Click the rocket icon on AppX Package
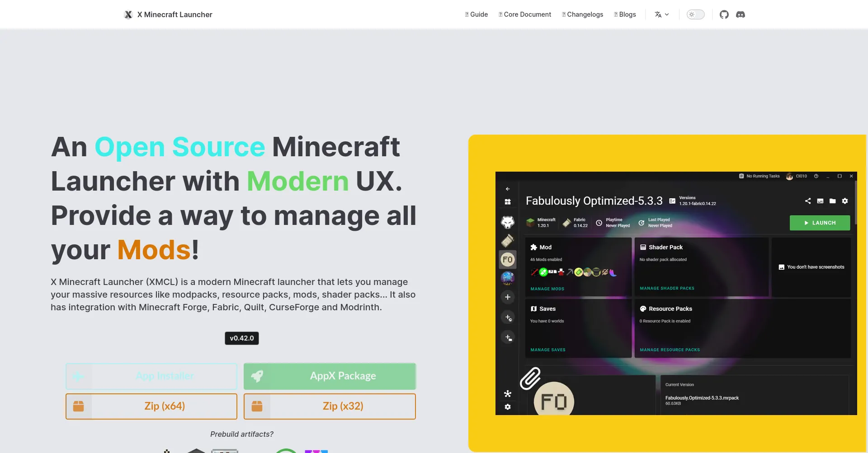Image resolution: width=868 pixels, height=453 pixels. (257, 376)
